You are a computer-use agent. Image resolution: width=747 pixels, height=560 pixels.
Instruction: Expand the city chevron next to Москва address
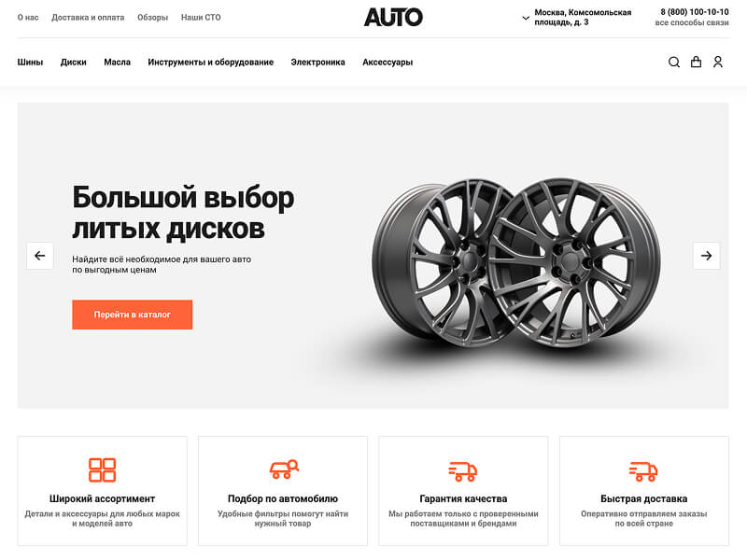526,18
